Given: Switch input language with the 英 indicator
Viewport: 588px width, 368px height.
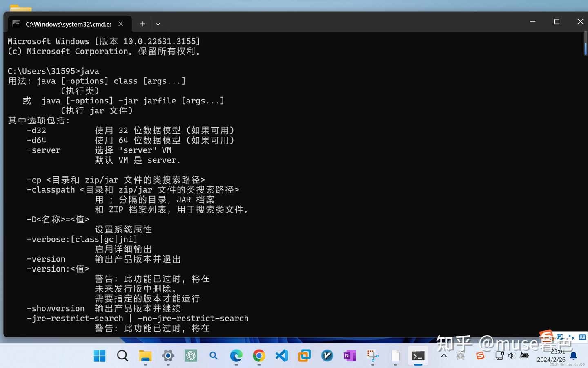Looking at the screenshot, I should (461, 356).
